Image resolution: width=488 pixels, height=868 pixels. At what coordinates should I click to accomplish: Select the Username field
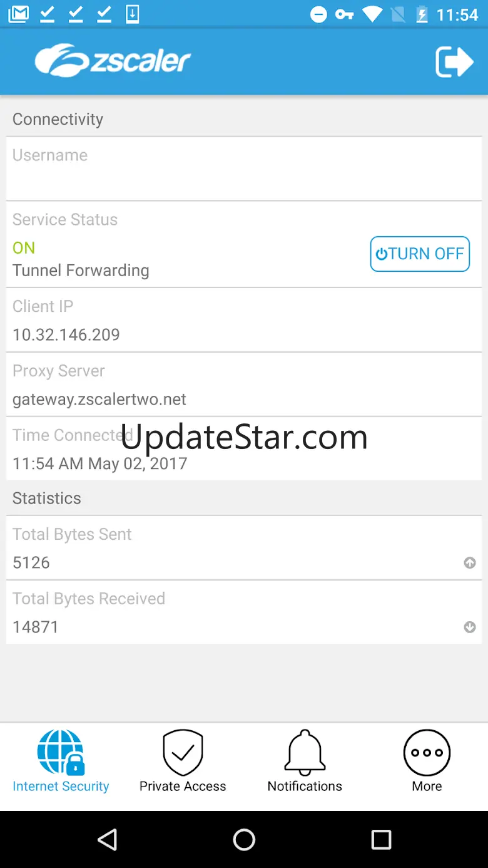pyautogui.click(x=244, y=168)
